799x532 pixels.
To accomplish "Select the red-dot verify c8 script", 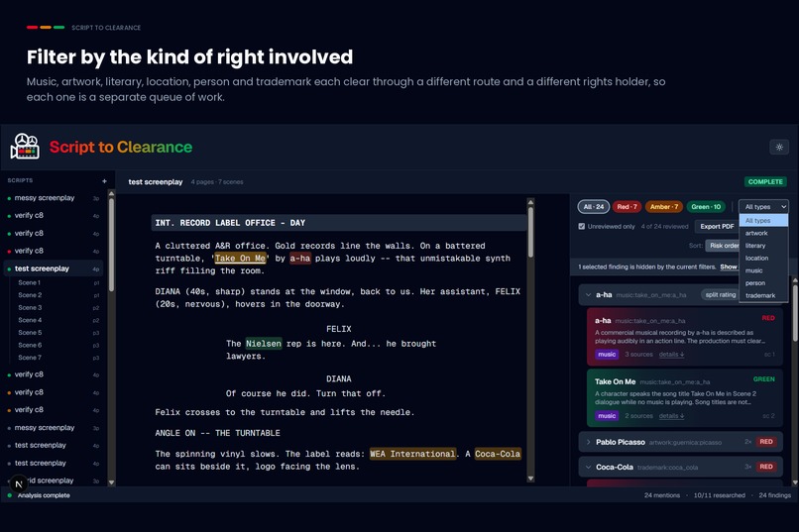I will point(54,251).
